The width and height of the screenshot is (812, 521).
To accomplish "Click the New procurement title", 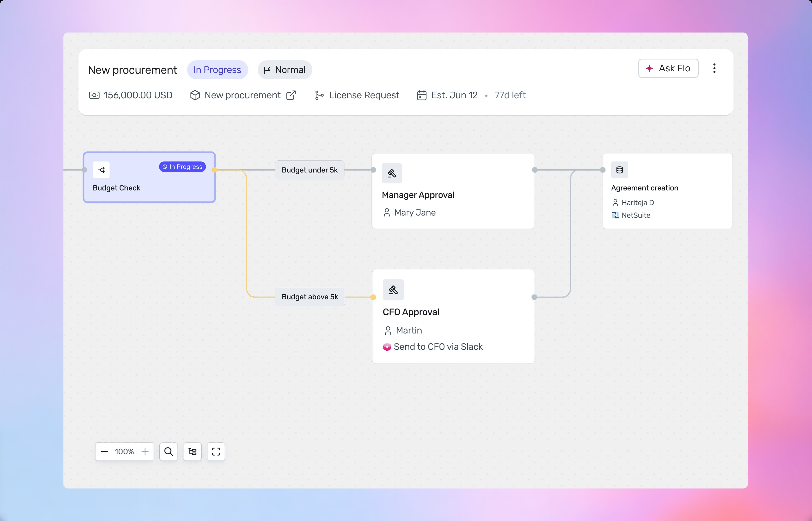I will 133,70.
